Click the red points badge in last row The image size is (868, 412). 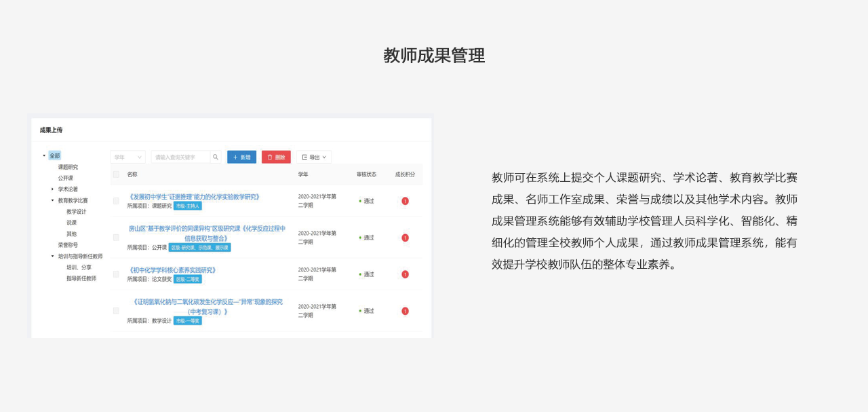tap(405, 311)
